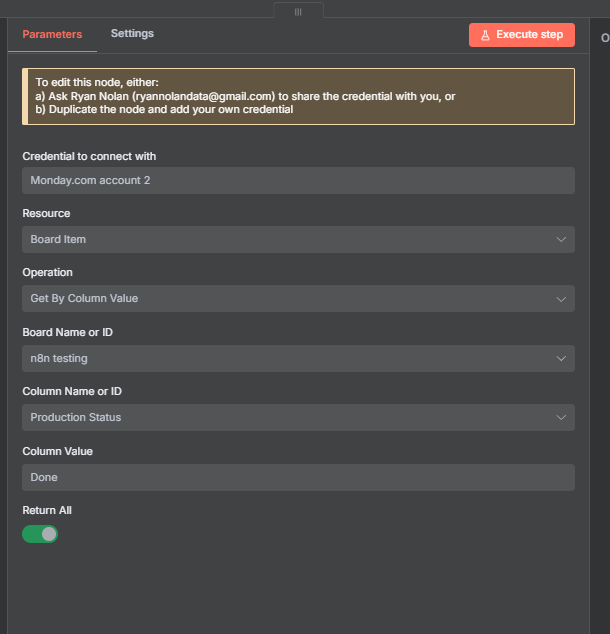Open dropdown showing 'Board Item'
610x634 pixels.
(x=290, y=239)
